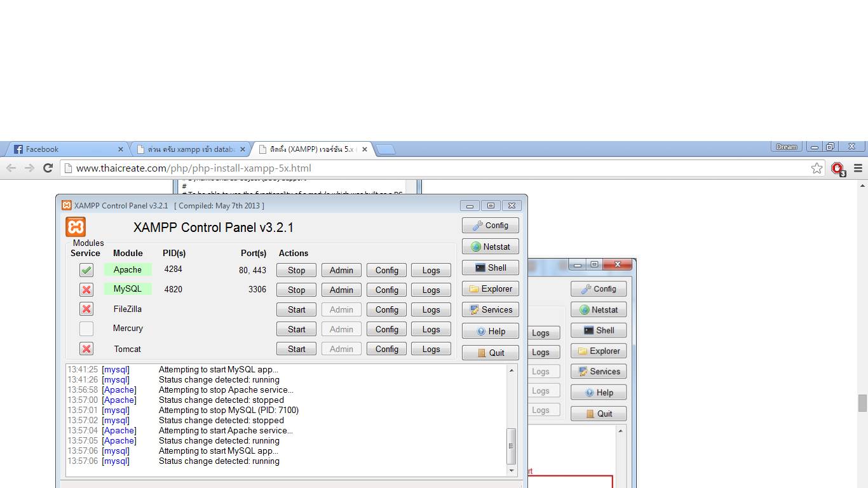This screenshot has height=488, width=868.
Task: Click Shell in background XAMPP window
Action: click(x=599, y=330)
